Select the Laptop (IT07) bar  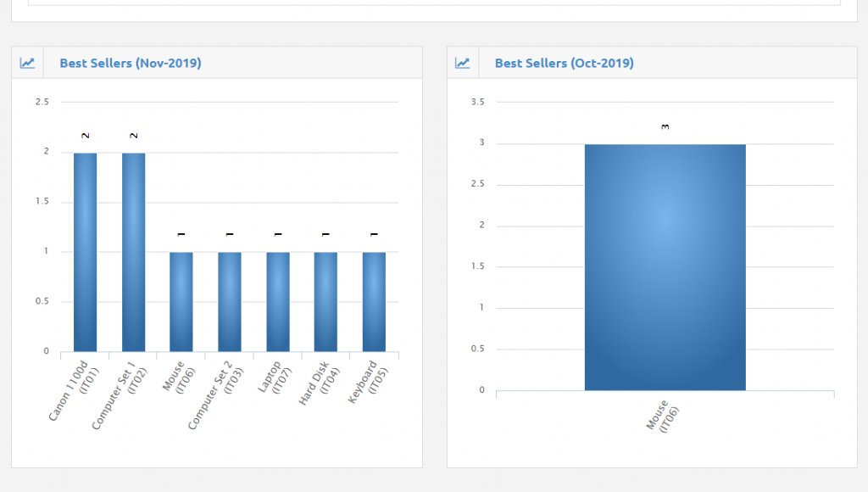point(278,302)
